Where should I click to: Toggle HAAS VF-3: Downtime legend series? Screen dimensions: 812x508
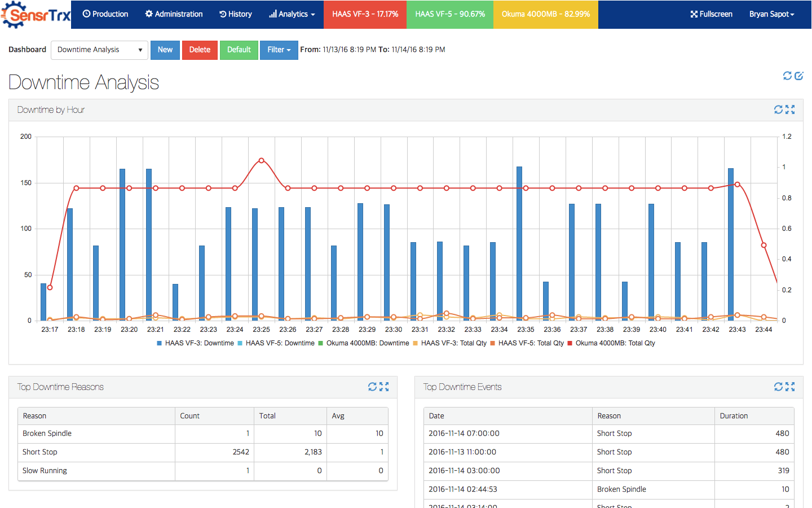tap(195, 343)
